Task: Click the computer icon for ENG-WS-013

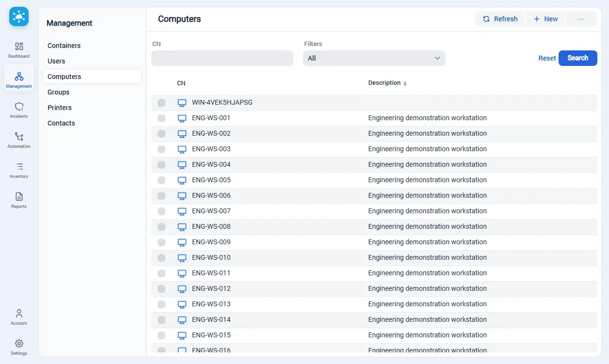Action: point(182,304)
